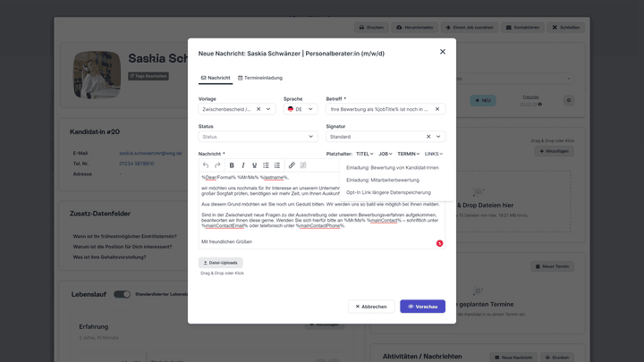Switch to Nachricht tab
This screenshot has width=644, height=362.
(x=216, y=78)
